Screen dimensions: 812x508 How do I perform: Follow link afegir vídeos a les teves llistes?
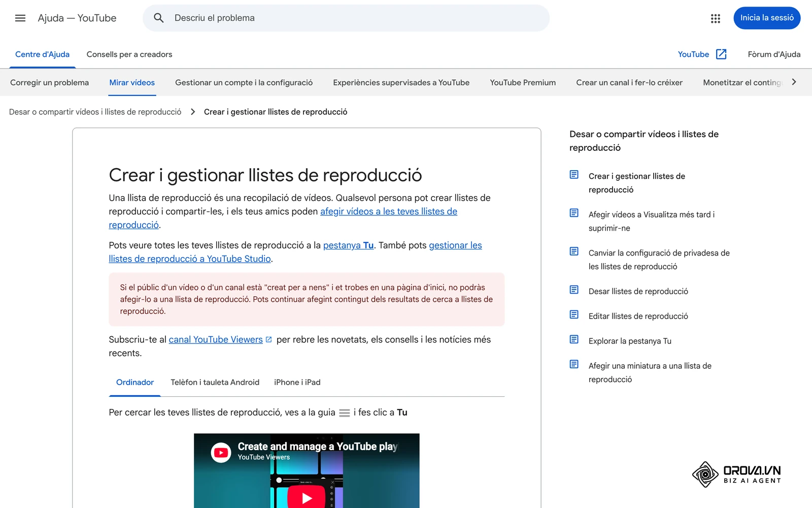tap(389, 211)
